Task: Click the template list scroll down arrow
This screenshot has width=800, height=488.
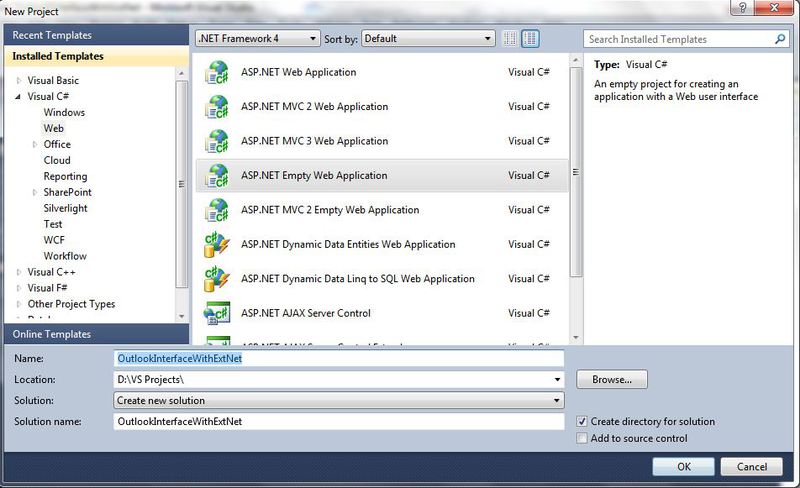Action: coord(576,337)
